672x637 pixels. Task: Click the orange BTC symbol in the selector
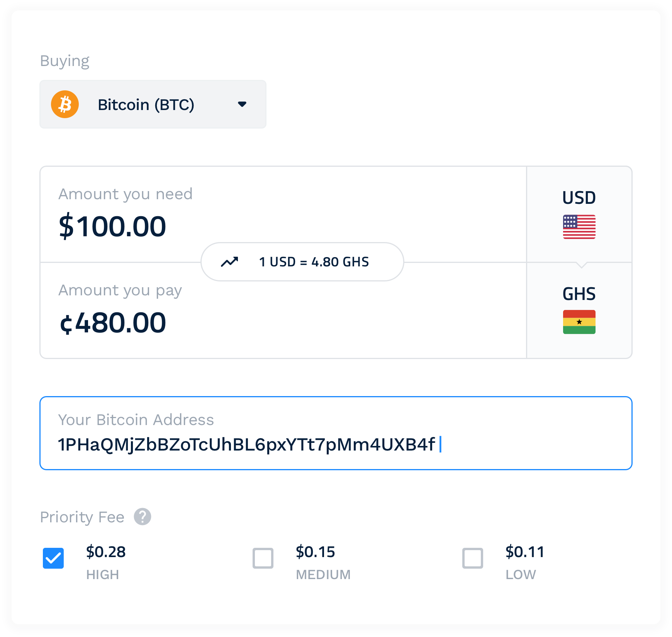pyautogui.click(x=65, y=104)
